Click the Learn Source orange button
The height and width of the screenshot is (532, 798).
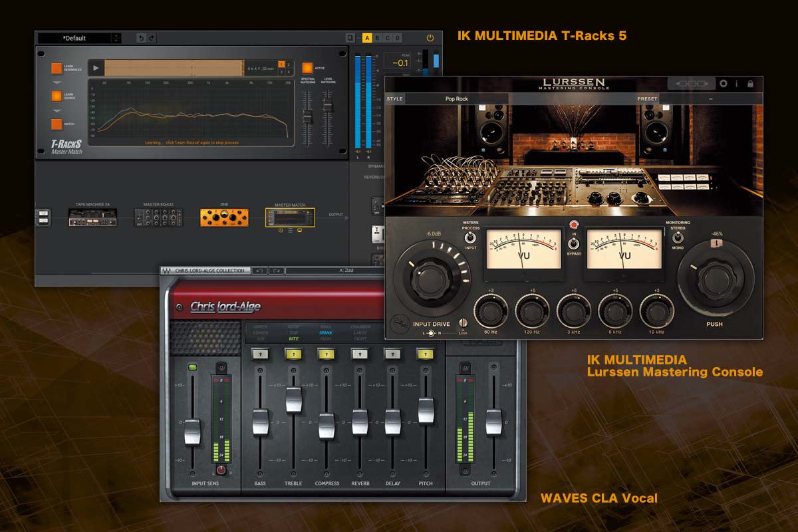tap(57, 96)
